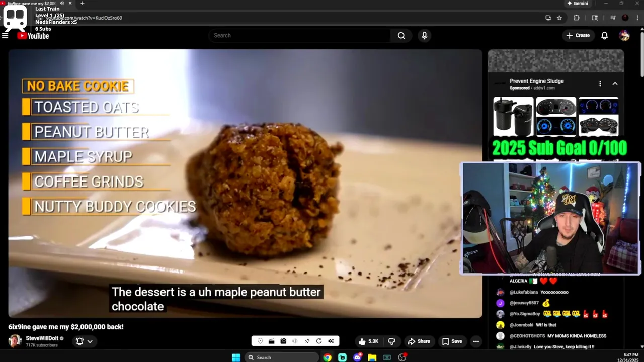The image size is (644, 362).
Task: Go to YouTube home via the logo
Action: point(33,36)
